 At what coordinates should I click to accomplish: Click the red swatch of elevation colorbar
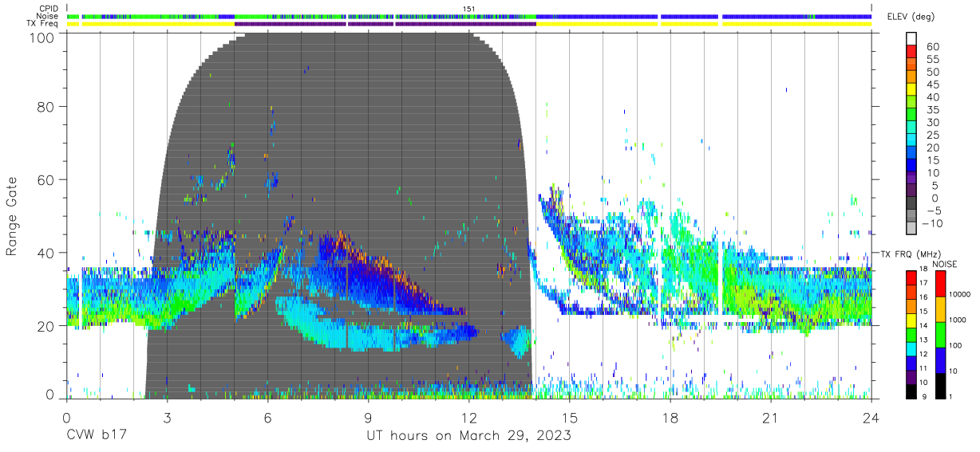[911, 53]
